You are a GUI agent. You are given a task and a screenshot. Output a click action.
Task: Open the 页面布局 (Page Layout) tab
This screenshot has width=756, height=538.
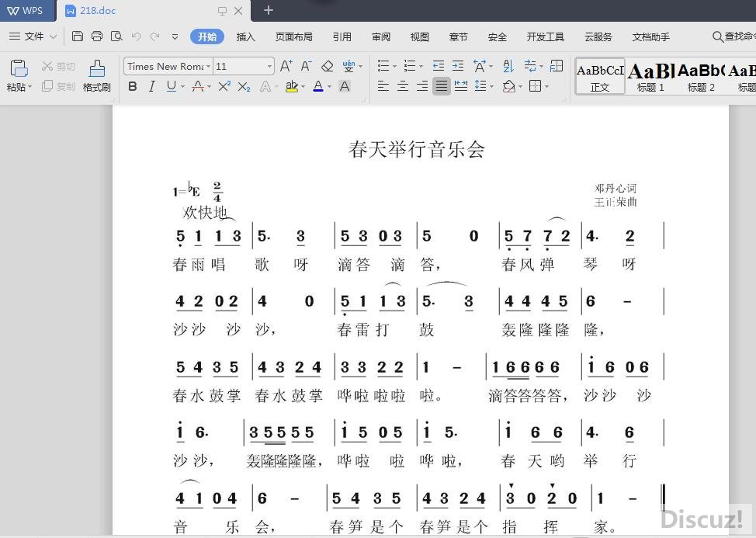[293, 36]
